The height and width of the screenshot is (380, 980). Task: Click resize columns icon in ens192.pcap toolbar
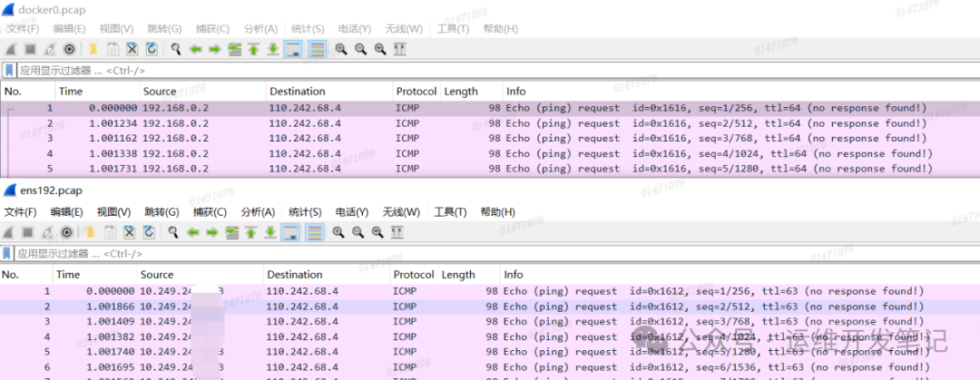coord(396,232)
